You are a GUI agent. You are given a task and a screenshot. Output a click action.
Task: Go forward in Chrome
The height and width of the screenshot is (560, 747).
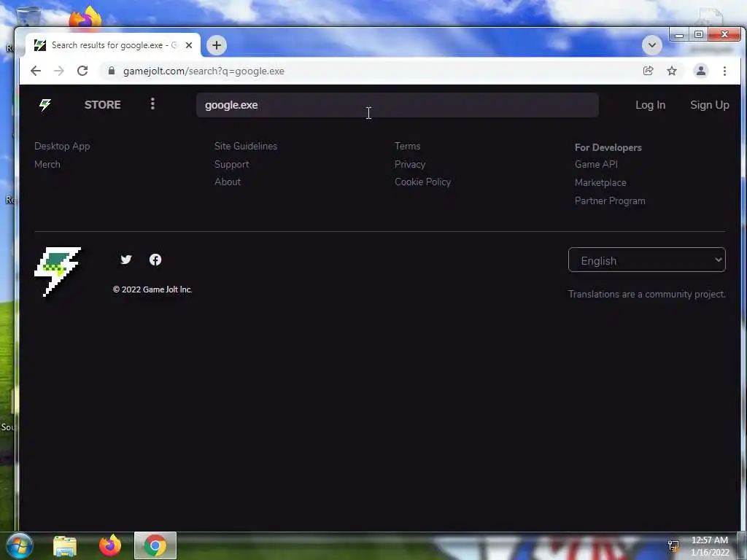pyautogui.click(x=59, y=71)
